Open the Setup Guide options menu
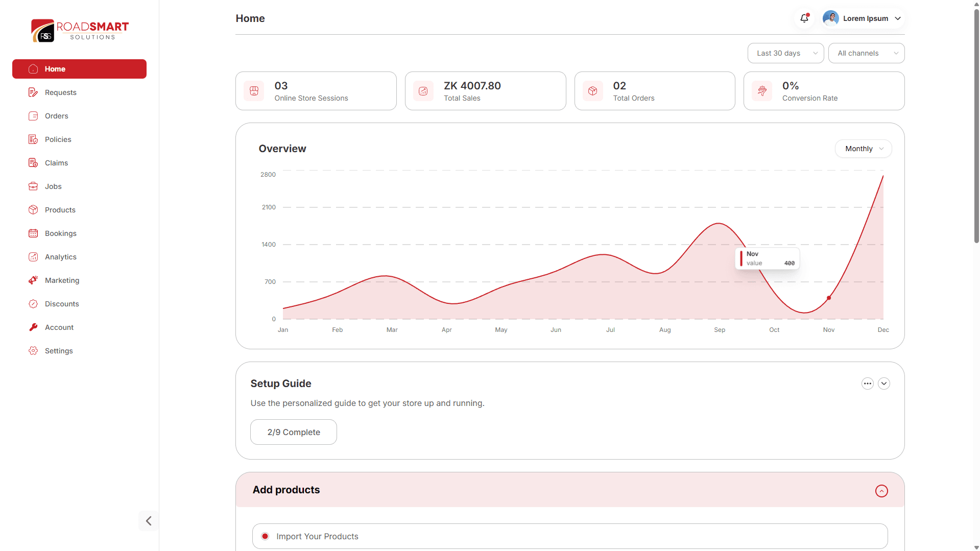Screen dimensions: 980x551 (x=867, y=384)
